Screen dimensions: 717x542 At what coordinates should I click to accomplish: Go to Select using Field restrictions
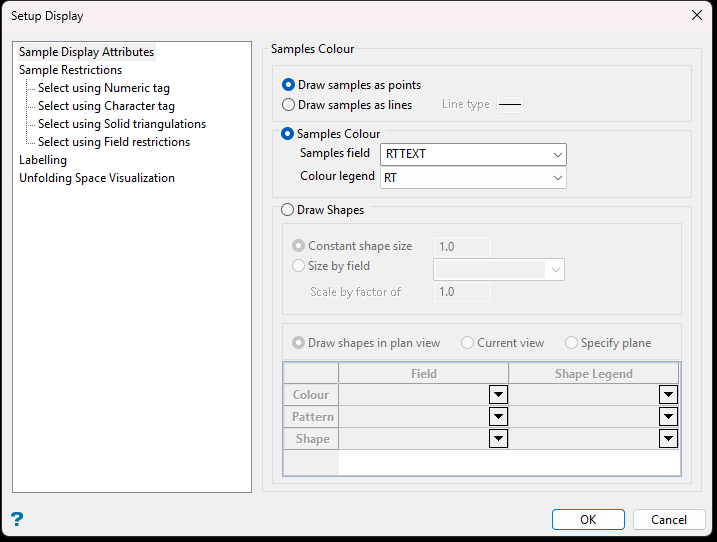pyautogui.click(x=114, y=142)
